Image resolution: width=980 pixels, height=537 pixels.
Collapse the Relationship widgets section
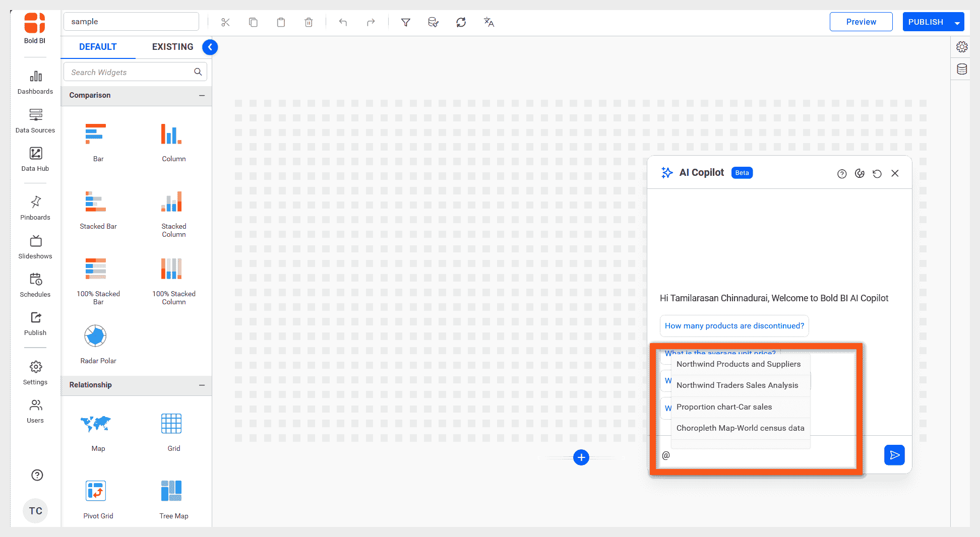(203, 385)
